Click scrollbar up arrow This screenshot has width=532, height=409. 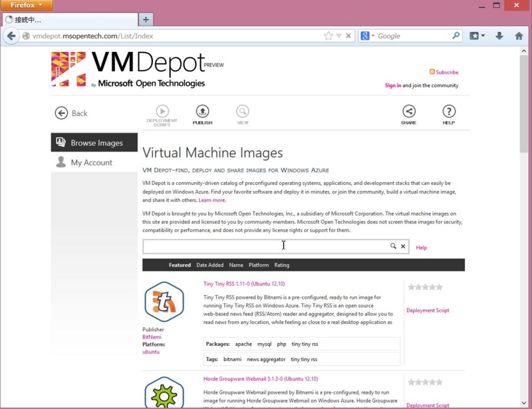tap(524, 51)
